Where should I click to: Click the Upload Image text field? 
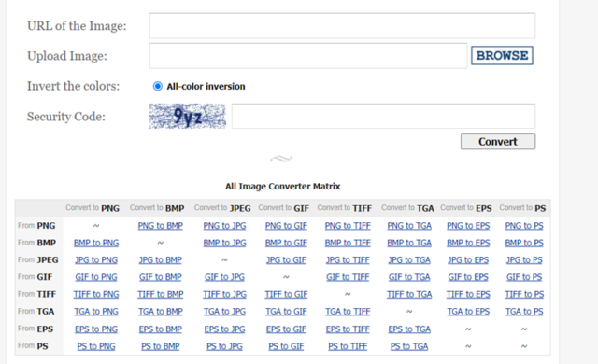[x=308, y=56]
